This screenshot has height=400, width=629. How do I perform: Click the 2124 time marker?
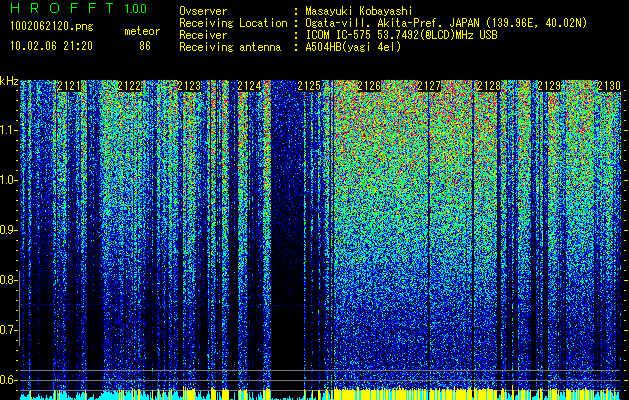249,86
